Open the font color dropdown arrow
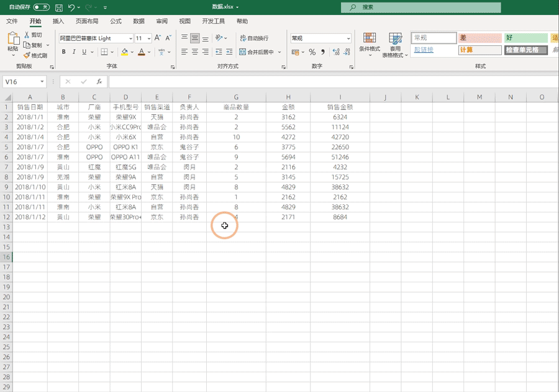559x392 pixels. (x=149, y=52)
